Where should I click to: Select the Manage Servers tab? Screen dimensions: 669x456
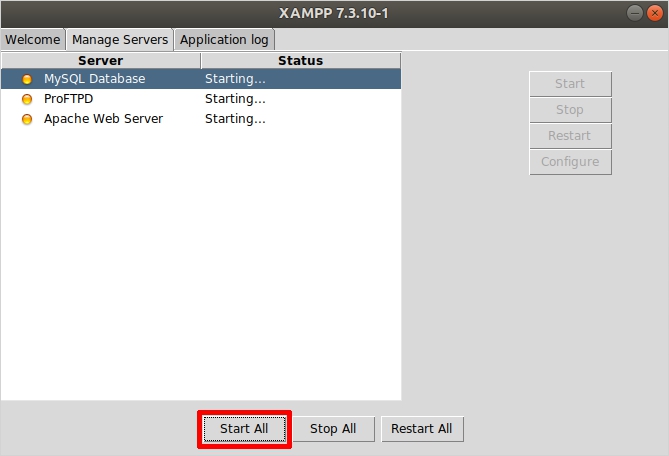click(120, 40)
